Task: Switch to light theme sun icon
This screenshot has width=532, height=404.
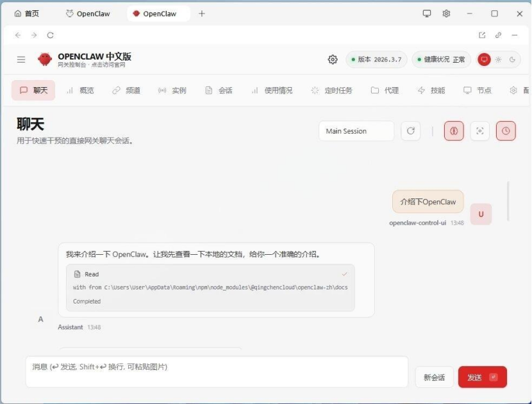Action: click(499, 60)
